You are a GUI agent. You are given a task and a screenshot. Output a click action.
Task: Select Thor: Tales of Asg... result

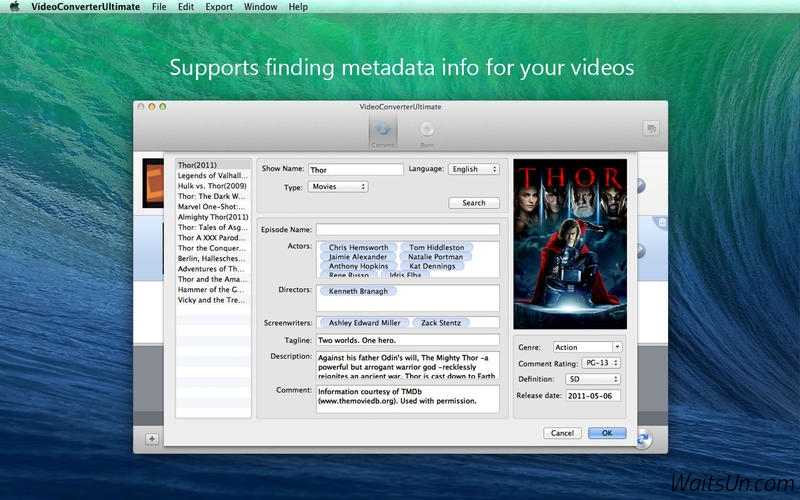tap(213, 227)
